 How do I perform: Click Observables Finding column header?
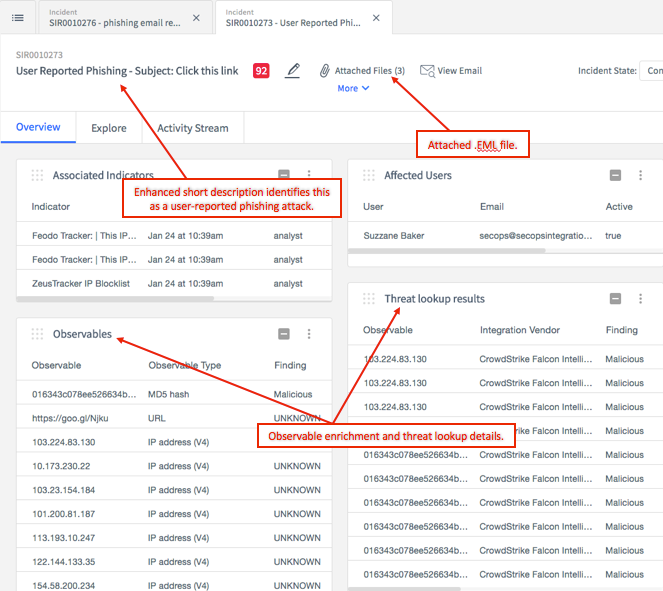(x=290, y=365)
